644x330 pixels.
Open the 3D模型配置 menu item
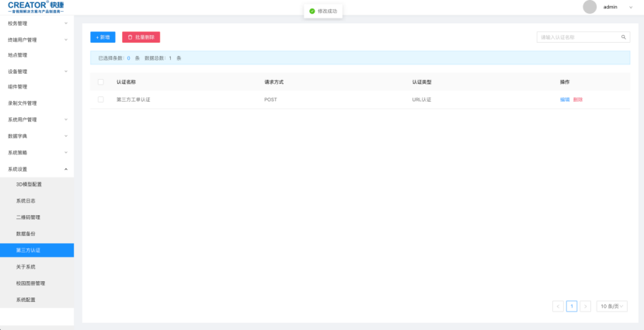click(29, 184)
